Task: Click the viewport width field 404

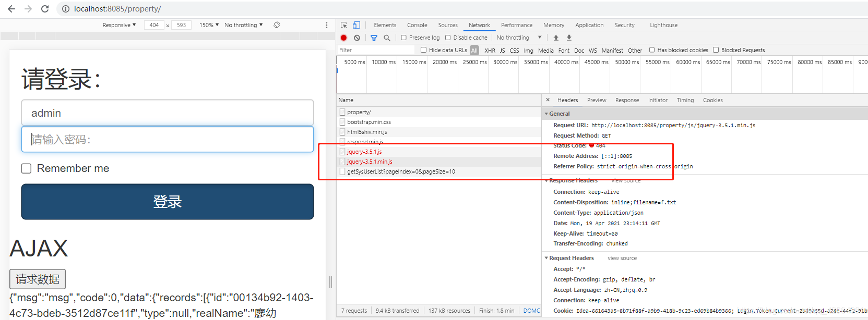Action: [x=154, y=25]
